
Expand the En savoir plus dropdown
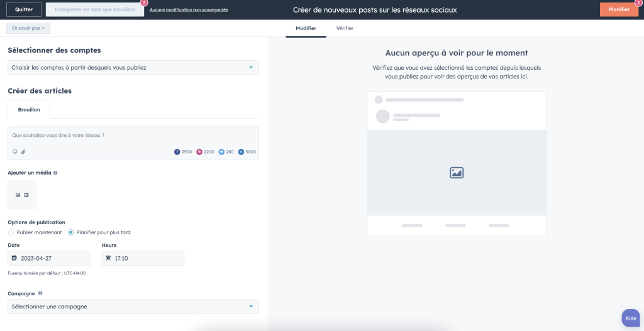coord(28,28)
